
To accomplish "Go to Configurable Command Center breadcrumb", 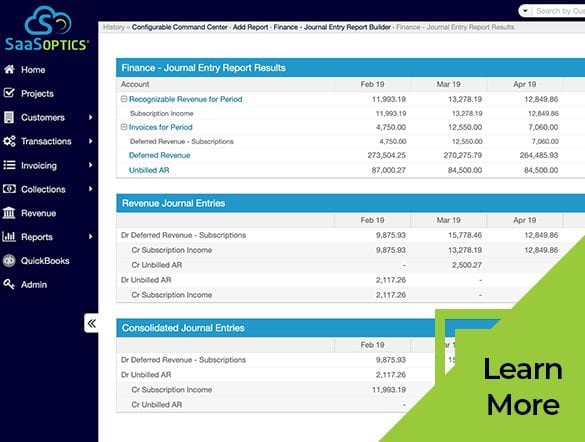I will (x=179, y=27).
